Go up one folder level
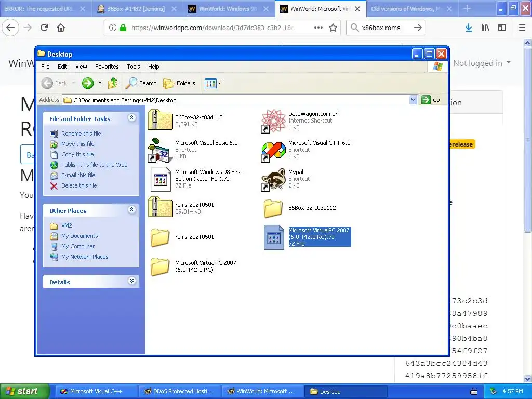This screenshot has height=399, width=532. pos(113,83)
